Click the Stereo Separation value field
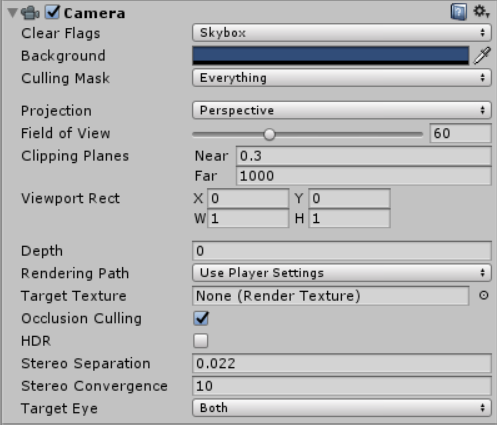The image size is (497, 425). point(342,363)
